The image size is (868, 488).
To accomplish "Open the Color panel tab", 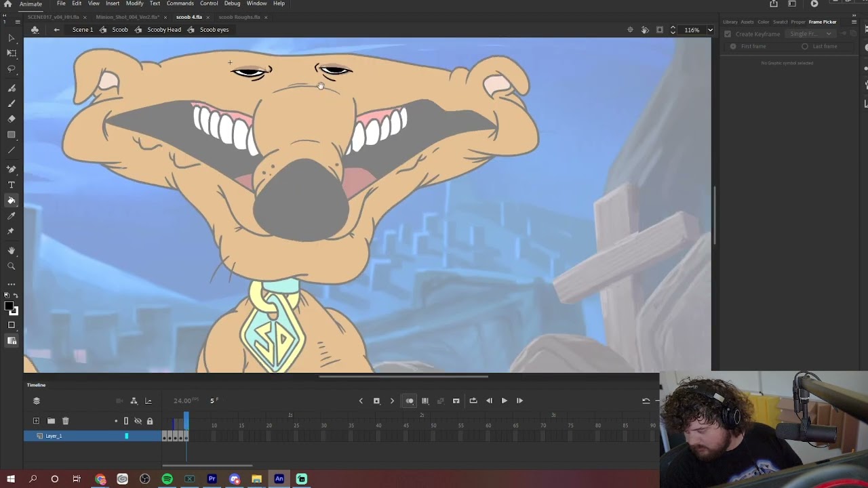I will click(x=764, y=22).
